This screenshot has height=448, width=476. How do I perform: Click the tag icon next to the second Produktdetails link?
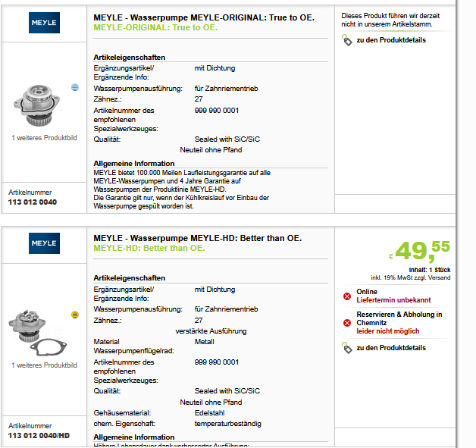pos(347,348)
